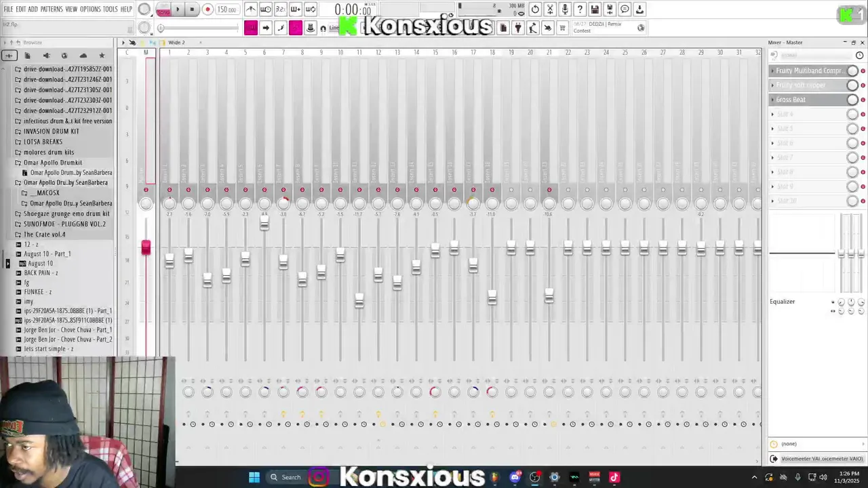
Task: Toggle Song/Pattern mode button
Action: coord(163,10)
